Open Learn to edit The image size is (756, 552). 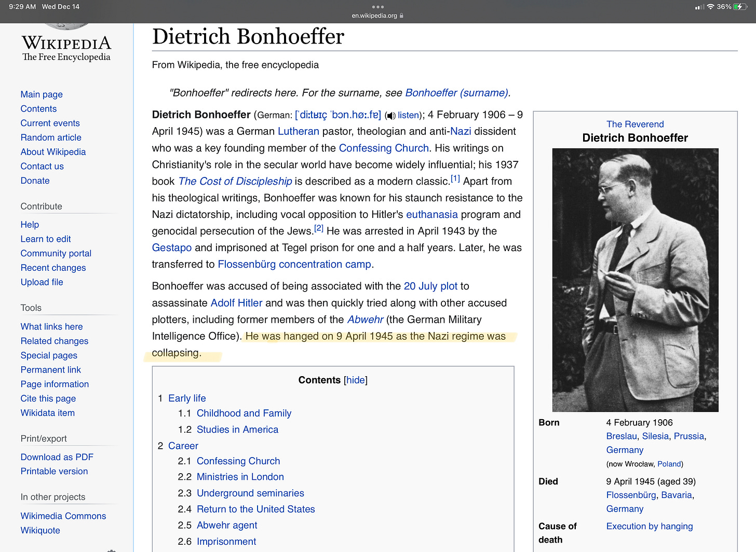click(46, 239)
